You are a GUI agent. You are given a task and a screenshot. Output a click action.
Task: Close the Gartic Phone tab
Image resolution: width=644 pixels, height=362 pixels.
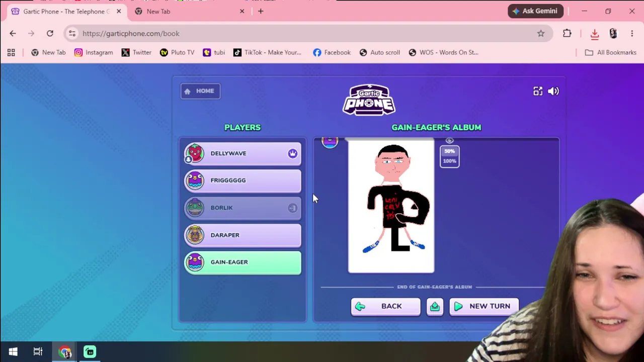119,11
